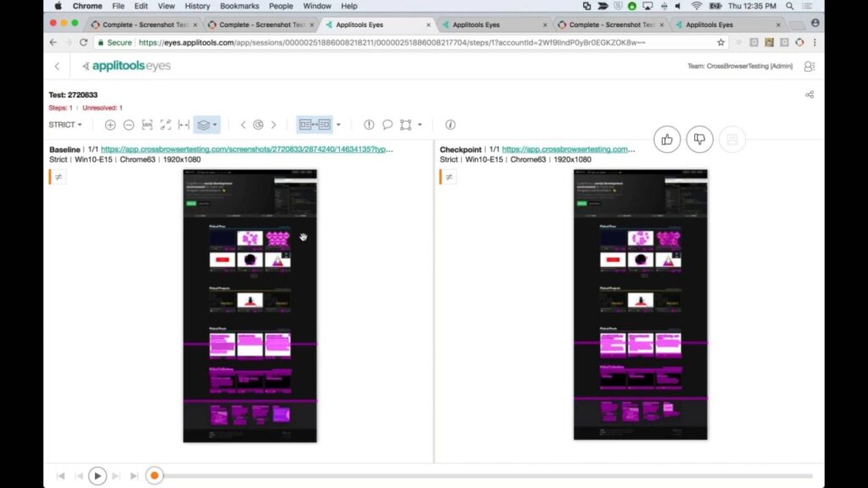Click the zoom in magnifier icon
Image resolution: width=868 pixels, height=488 pixels.
(110, 125)
